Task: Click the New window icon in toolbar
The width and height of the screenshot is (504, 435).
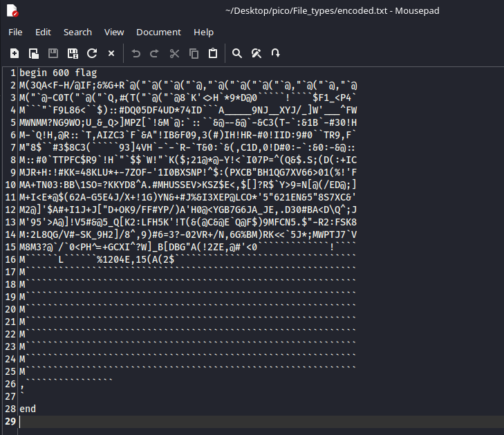Action: (34, 53)
